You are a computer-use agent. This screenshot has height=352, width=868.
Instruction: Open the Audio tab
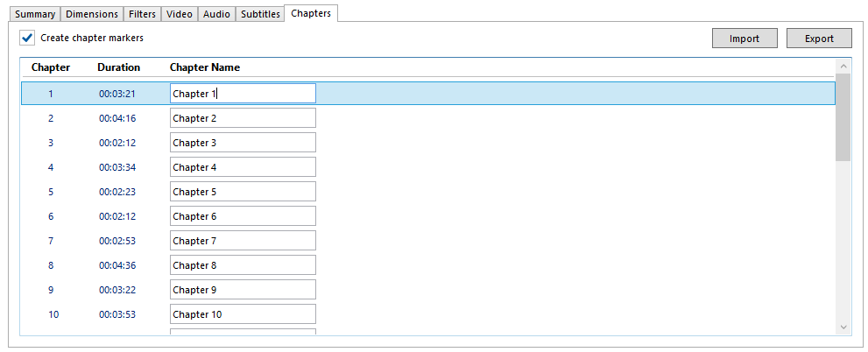tap(216, 15)
